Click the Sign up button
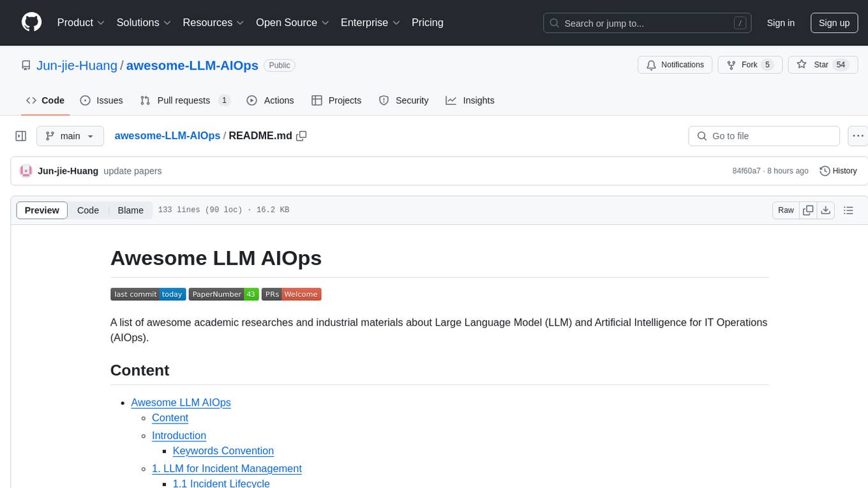The width and height of the screenshot is (868, 488). [834, 23]
